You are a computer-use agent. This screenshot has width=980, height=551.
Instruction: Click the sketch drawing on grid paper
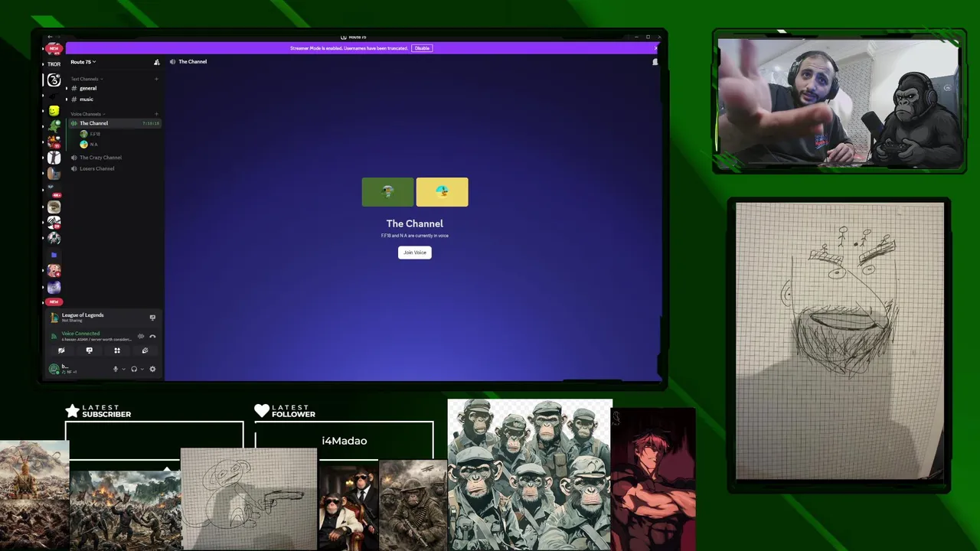coord(839,342)
